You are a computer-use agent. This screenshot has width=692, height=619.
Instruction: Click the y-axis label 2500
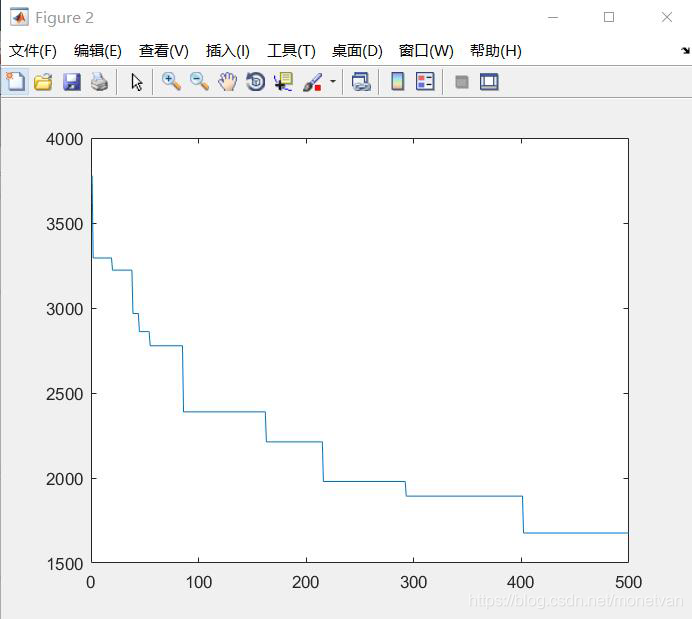[x=64, y=394]
